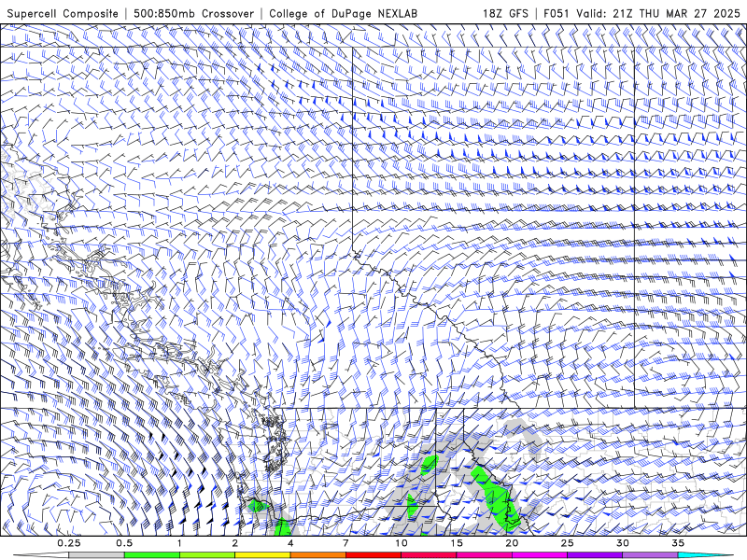
Task: Click the "21Z THU MAR 27 2025" valid time
Action: point(676,13)
